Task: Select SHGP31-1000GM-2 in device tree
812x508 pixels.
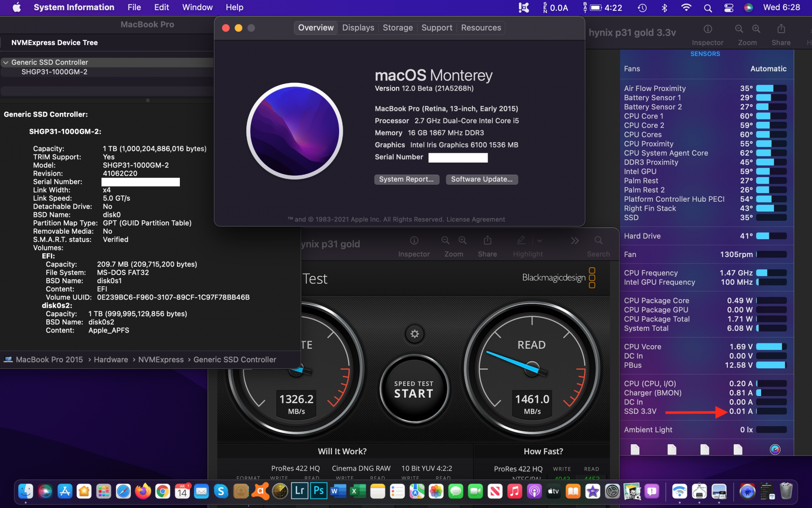Action: (x=54, y=72)
